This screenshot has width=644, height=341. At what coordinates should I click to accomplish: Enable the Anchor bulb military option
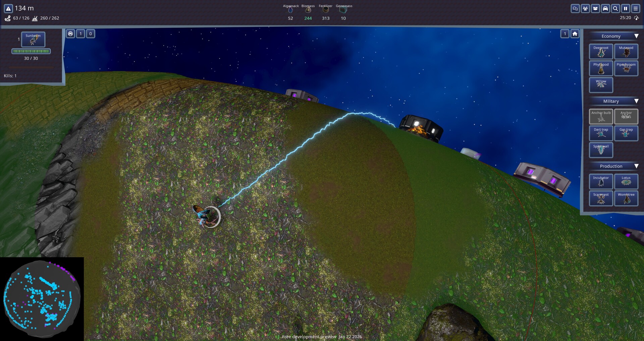tap(601, 116)
